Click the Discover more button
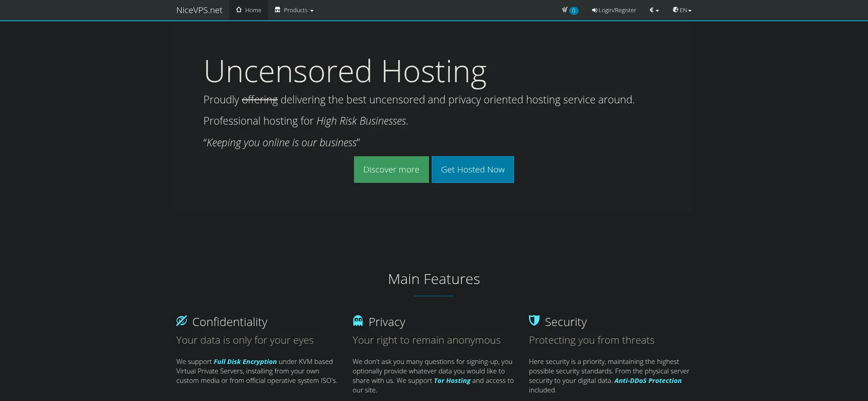Image resolution: width=868 pixels, height=401 pixels. tap(391, 169)
